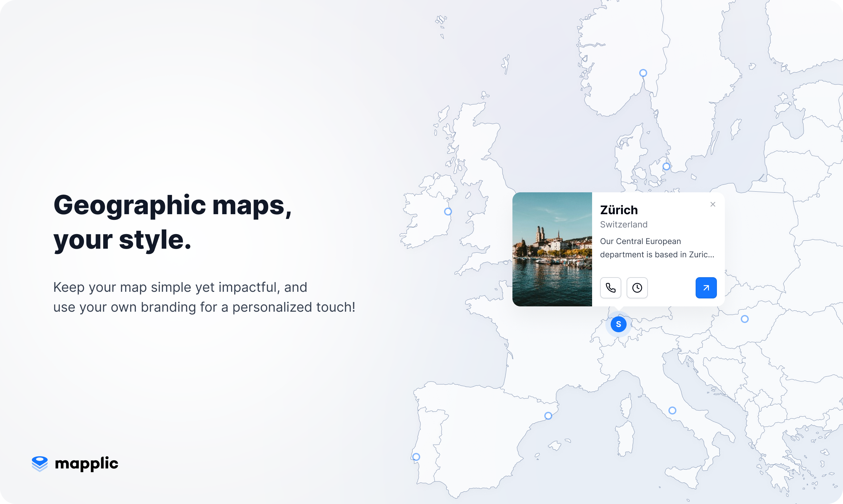
Task: Click the truncated Zurich description text
Action: [x=656, y=248]
